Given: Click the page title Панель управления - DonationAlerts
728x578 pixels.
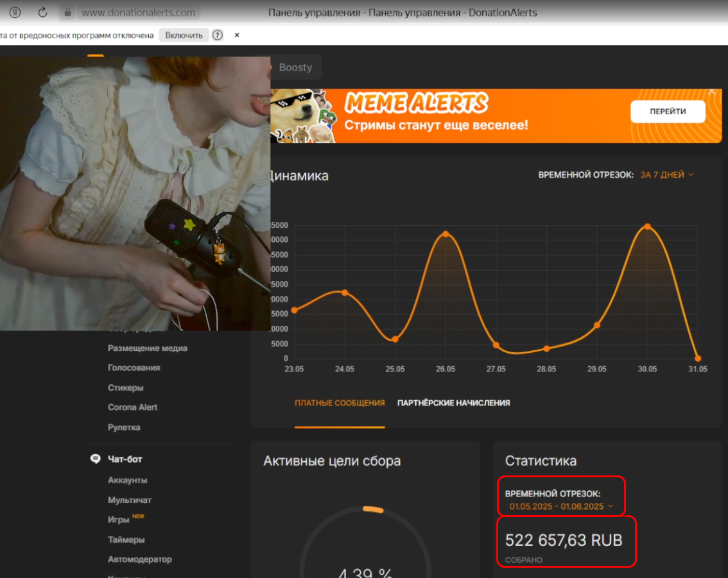Looking at the screenshot, I should point(403,13).
